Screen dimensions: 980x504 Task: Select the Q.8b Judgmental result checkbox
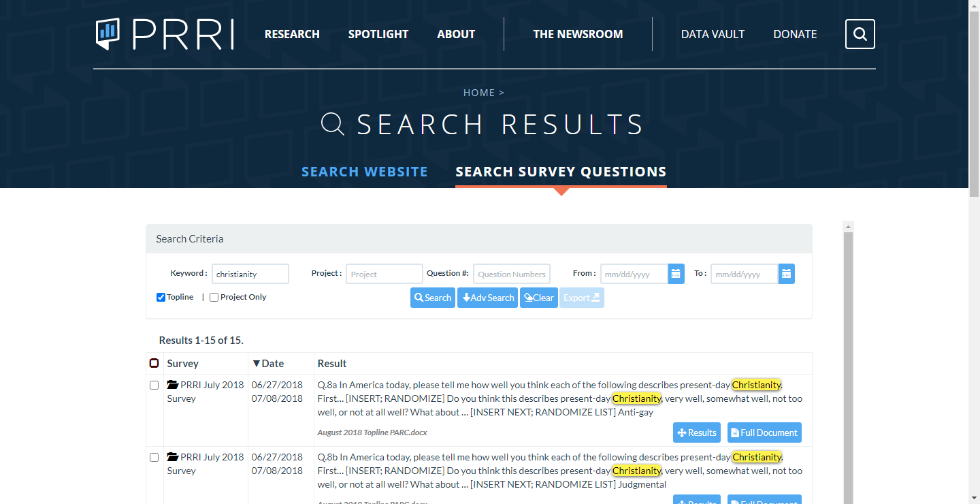click(x=154, y=457)
